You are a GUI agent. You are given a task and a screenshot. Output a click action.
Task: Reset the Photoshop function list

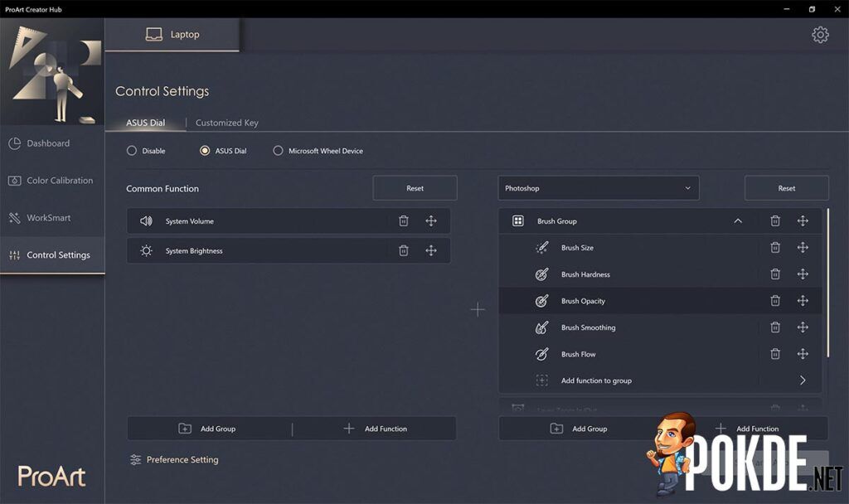pos(786,188)
